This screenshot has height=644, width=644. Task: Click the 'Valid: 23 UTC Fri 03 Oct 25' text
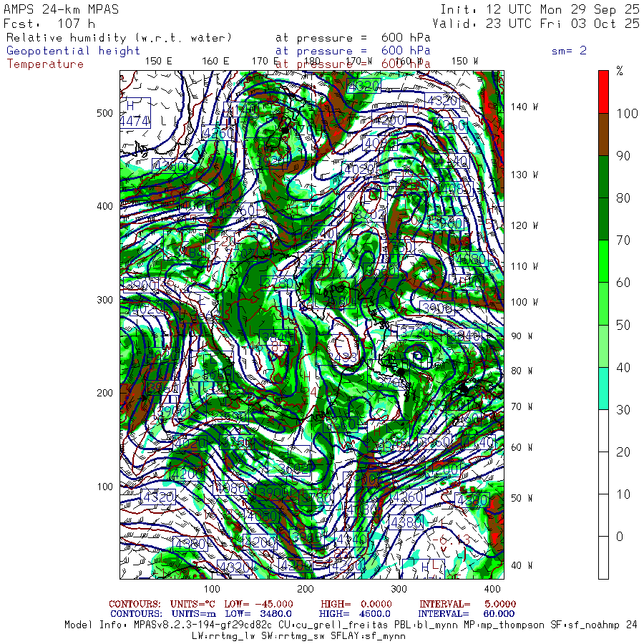(536, 24)
